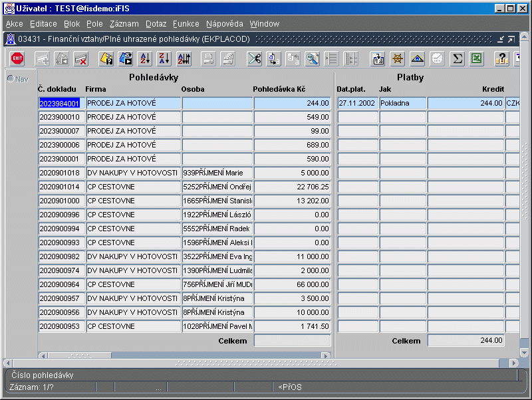Open the Blok menu
Viewport: 532px width, 400px height.
point(72,24)
